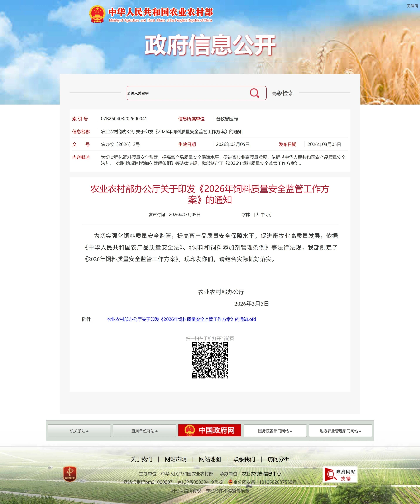Click 网站识别码bm21000007 text

click(x=148, y=482)
